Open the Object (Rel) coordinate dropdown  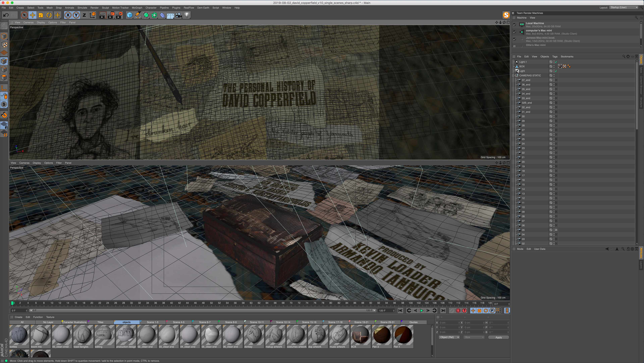point(449,337)
